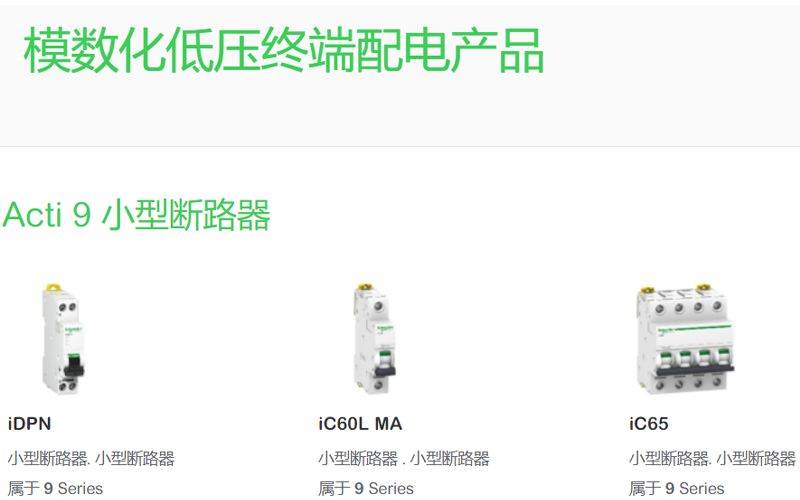Click the black toggle bar on iC65 image
Viewport: 800px width, 500px height.
point(695,370)
